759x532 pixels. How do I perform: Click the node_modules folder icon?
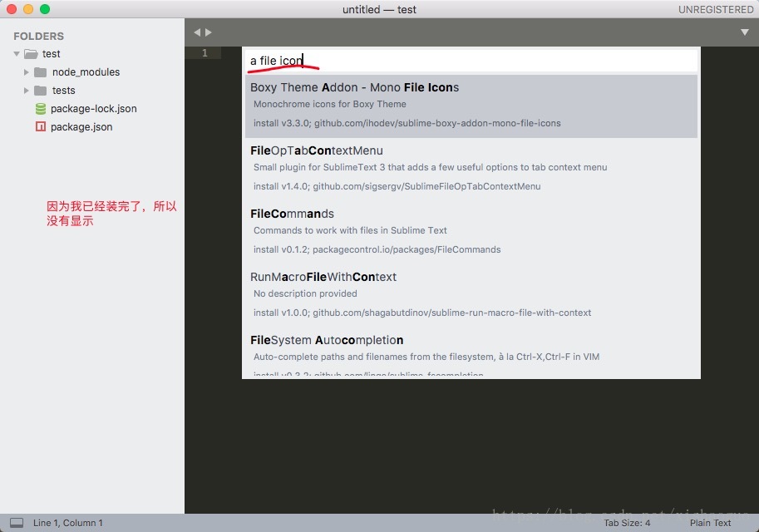point(41,72)
